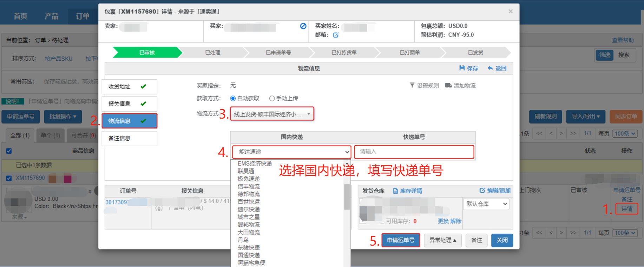Switch to the 备注信息 tab
This screenshot has width=644, height=267.
pos(129,138)
